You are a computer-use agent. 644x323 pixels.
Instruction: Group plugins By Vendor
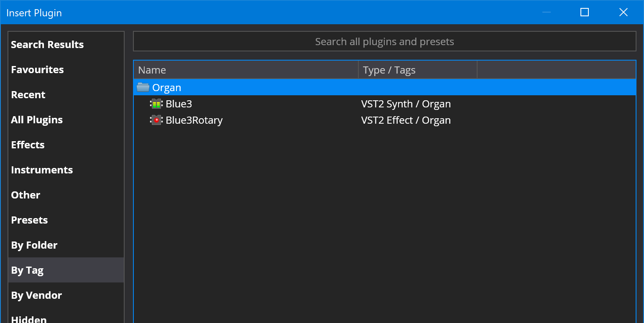pos(36,295)
